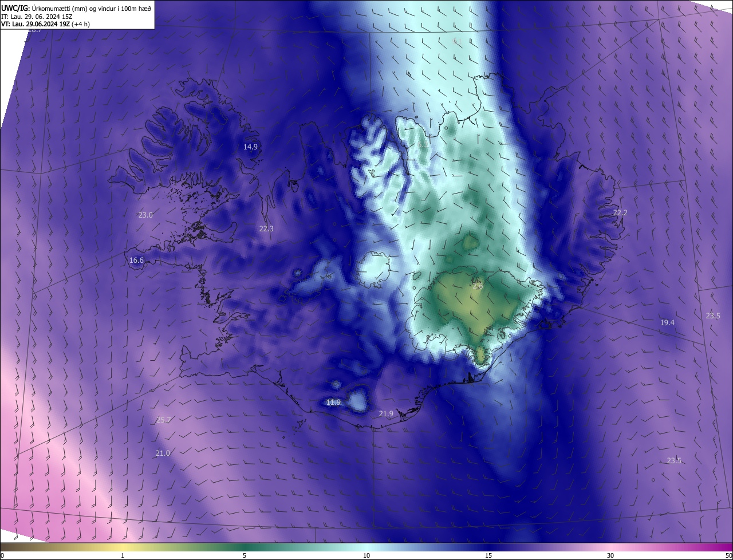Screen dimensions: 733x560
Task: Click the colorbar tick label 5
Action: click(x=245, y=556)
